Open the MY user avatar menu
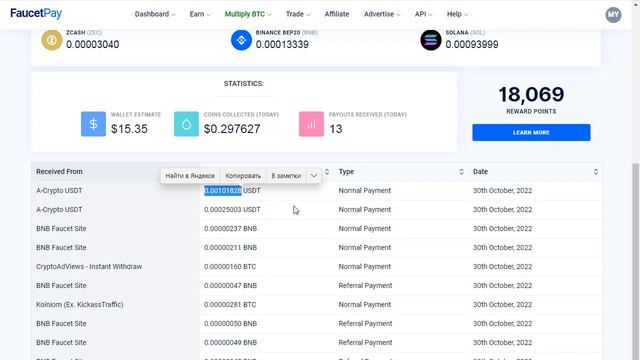640x360 pixels. (x=613, y=15)
